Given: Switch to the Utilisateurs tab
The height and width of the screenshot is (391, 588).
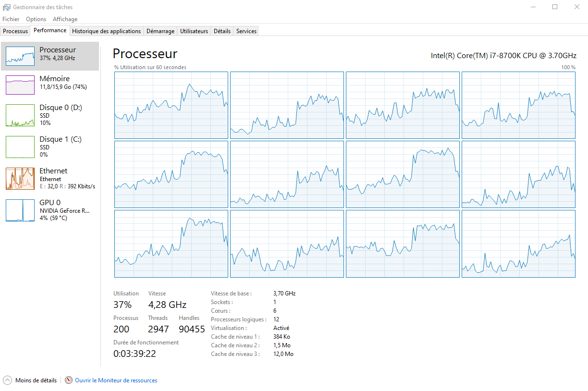Looking at the screenshot, I should (194, 31).
